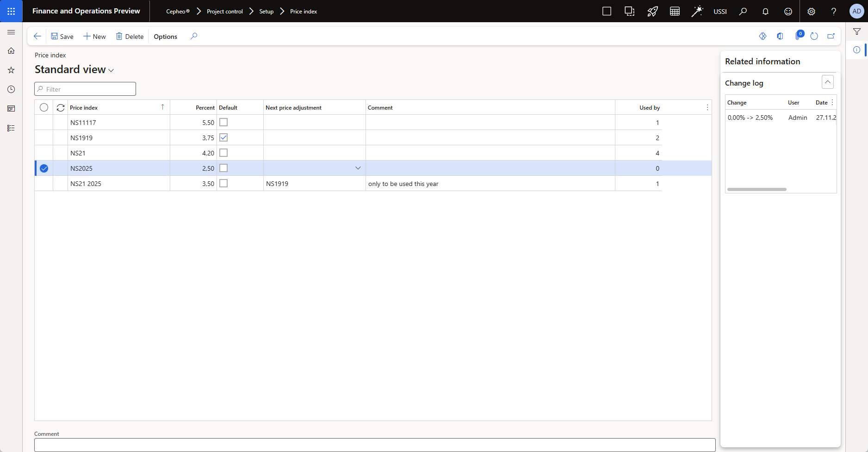Toggle the select-all rows circle

tap(44, 108)
